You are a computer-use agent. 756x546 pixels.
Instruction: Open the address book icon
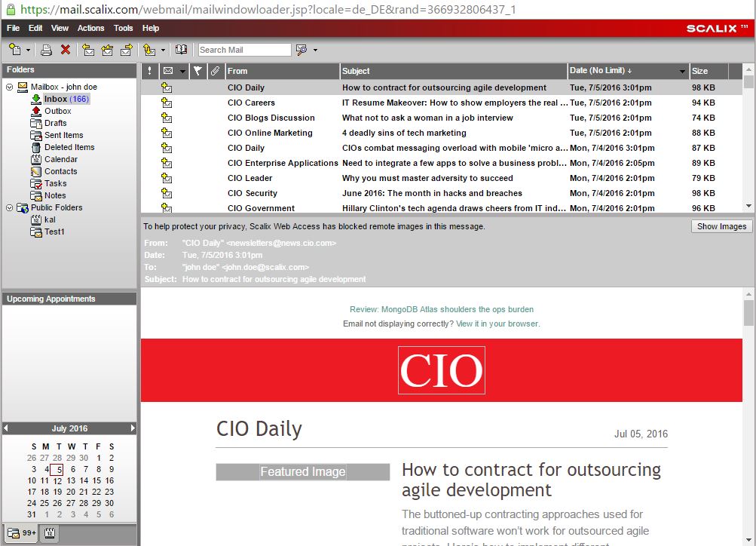(182, 49)
